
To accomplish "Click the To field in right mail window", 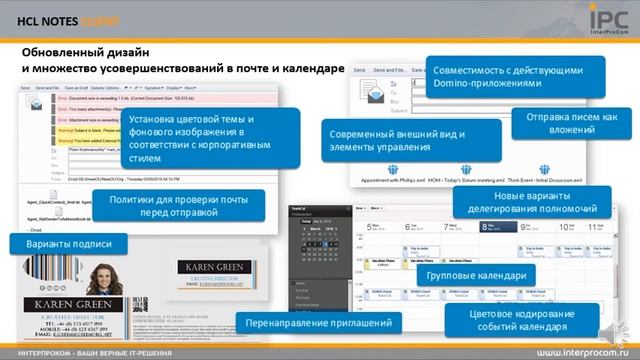I will pos(418,83).
